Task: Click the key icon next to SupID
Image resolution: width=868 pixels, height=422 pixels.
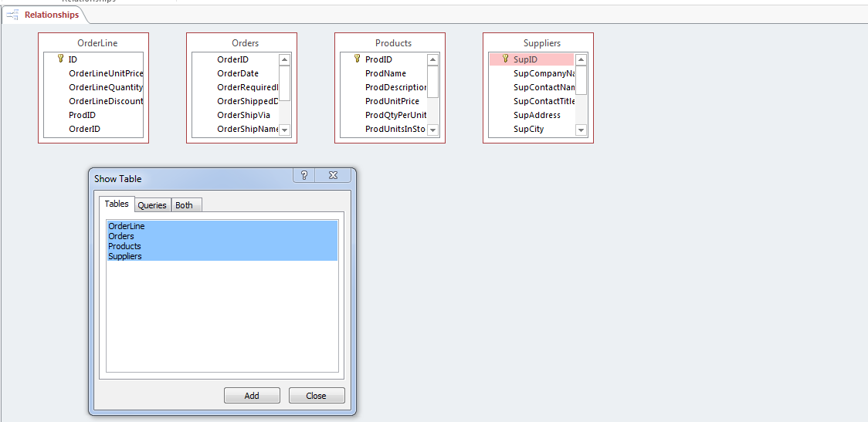Action: 505,59
